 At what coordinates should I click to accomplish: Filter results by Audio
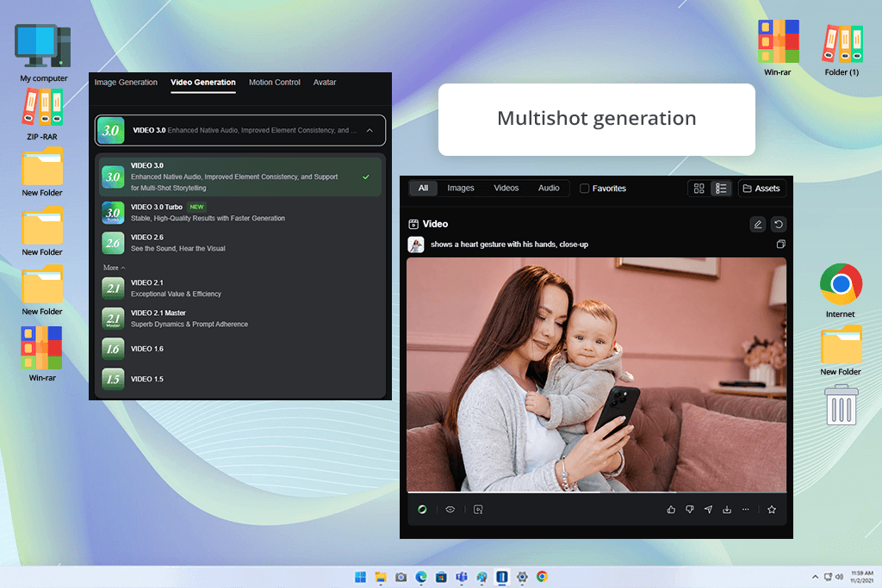[x=549, y=189]
